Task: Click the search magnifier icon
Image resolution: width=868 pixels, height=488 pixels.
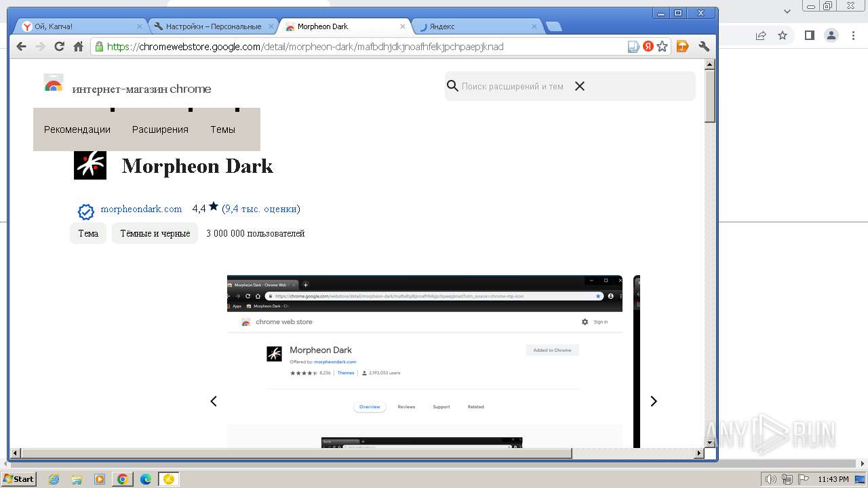Action: (453, 86)
